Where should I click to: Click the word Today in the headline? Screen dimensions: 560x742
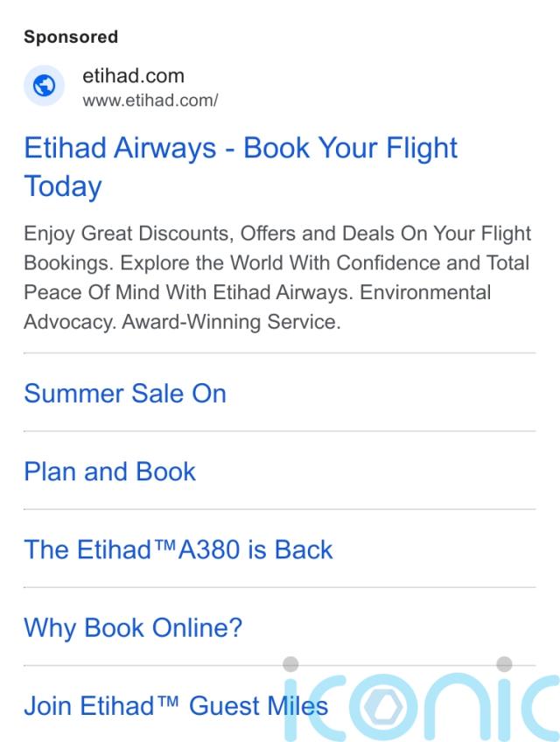[63, 186]
